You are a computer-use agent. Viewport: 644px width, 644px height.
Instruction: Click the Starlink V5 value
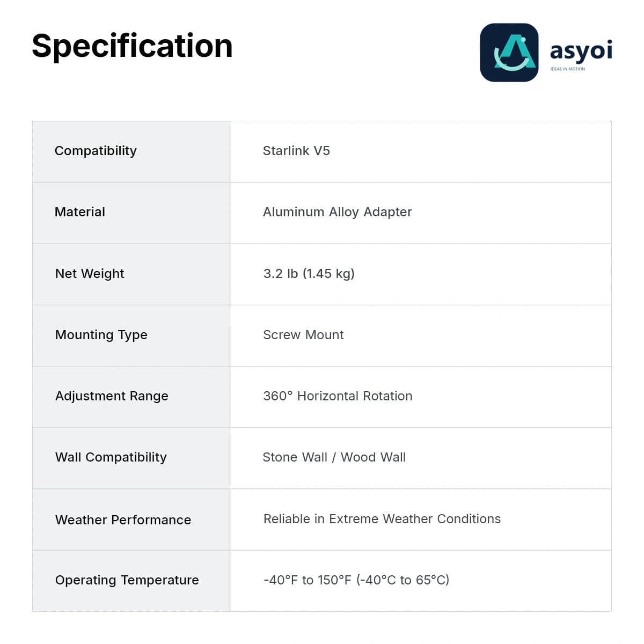[x=296, y=151]
